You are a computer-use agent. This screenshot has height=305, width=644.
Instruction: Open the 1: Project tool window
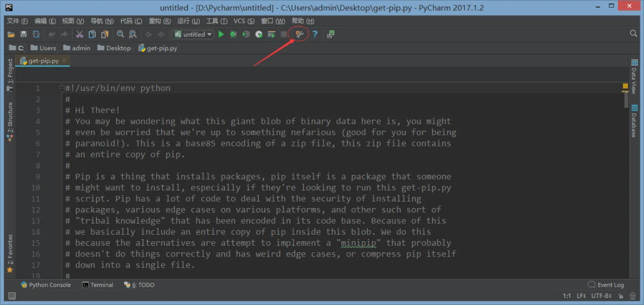click(x=10, y=75)
